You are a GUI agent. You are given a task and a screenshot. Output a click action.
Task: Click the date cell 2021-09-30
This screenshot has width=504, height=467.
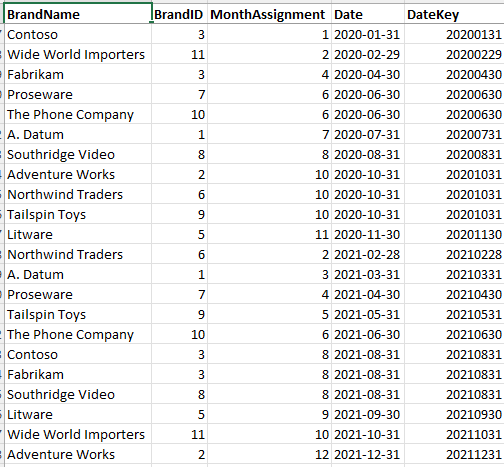coord(368,414)
